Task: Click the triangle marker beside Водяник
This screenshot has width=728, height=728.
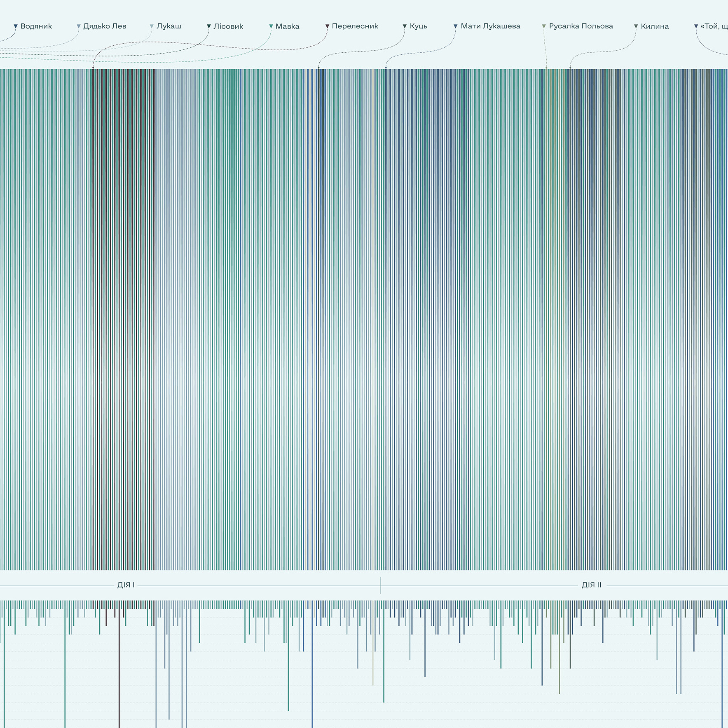Action: pos(16,26)
